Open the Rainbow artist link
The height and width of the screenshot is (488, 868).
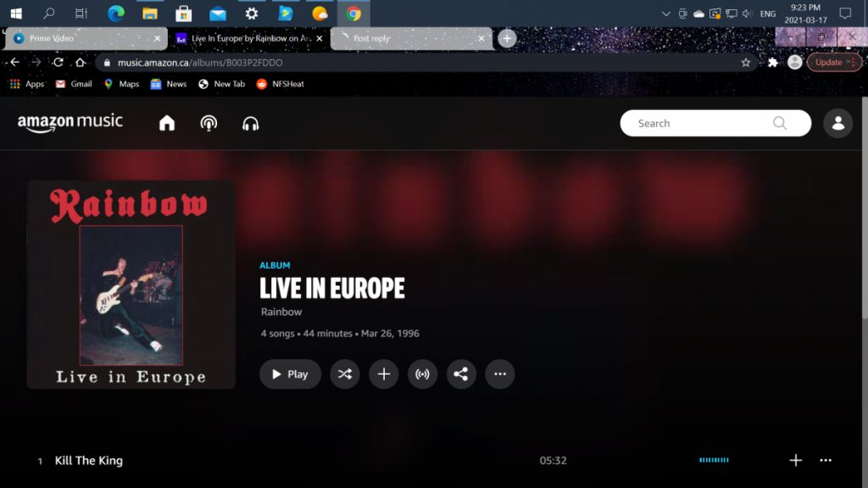click(x=281, y=312)
